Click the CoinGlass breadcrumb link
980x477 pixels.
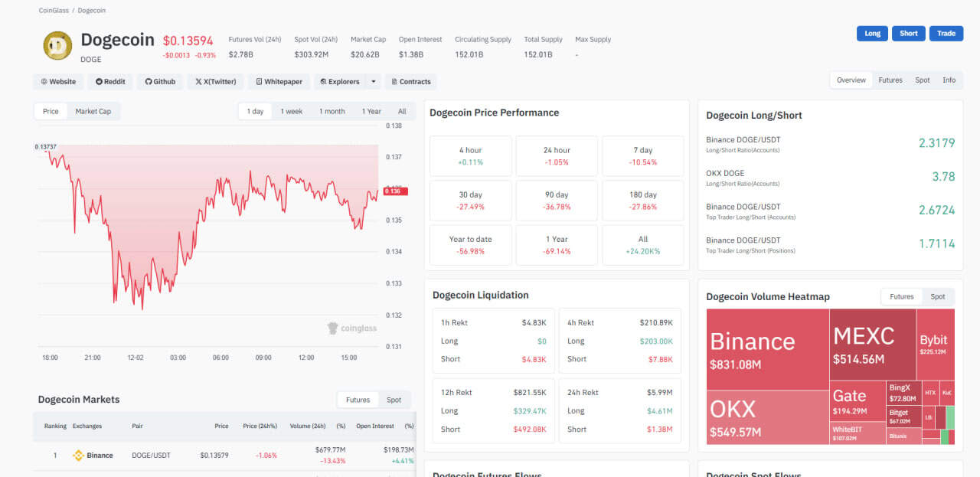click(x=54, y=11)
